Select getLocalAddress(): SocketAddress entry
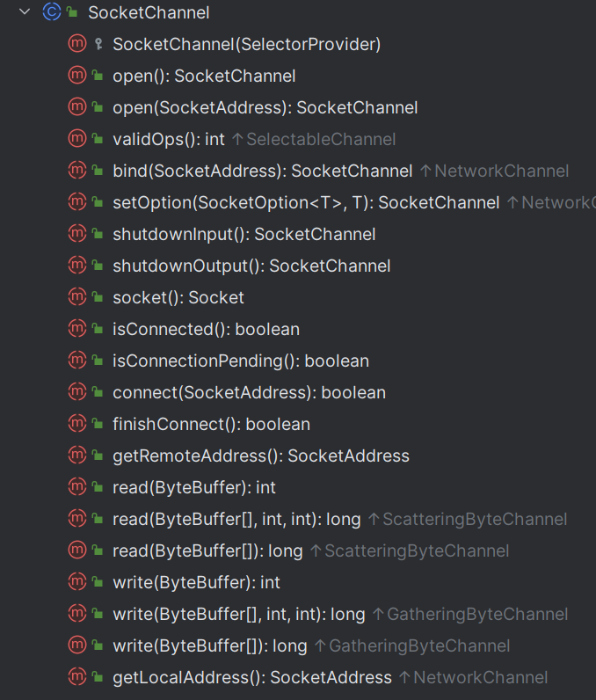This screenshot has width=596, height=700. pyautogui.click(x=252, y=678)
